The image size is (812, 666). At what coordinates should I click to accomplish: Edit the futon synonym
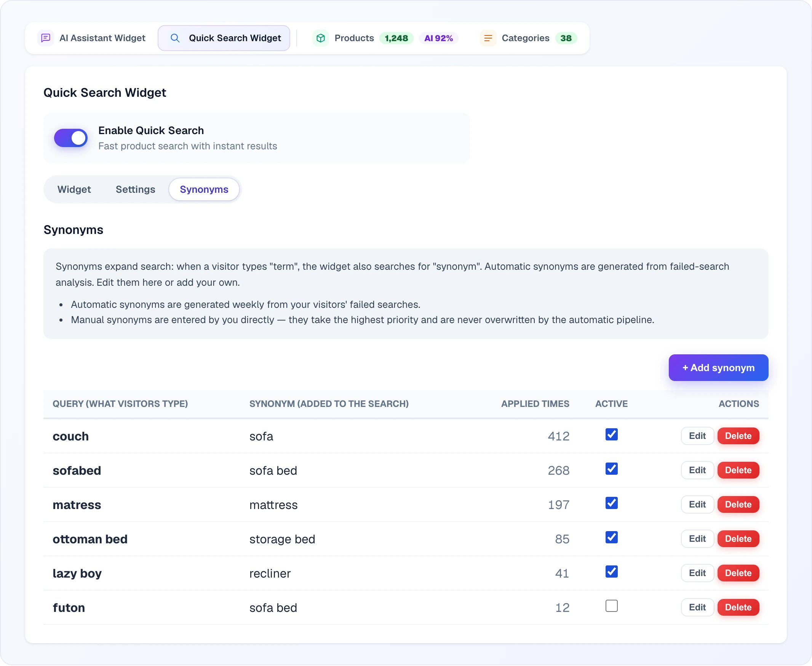pyautogui.click(x=697, y=608)
